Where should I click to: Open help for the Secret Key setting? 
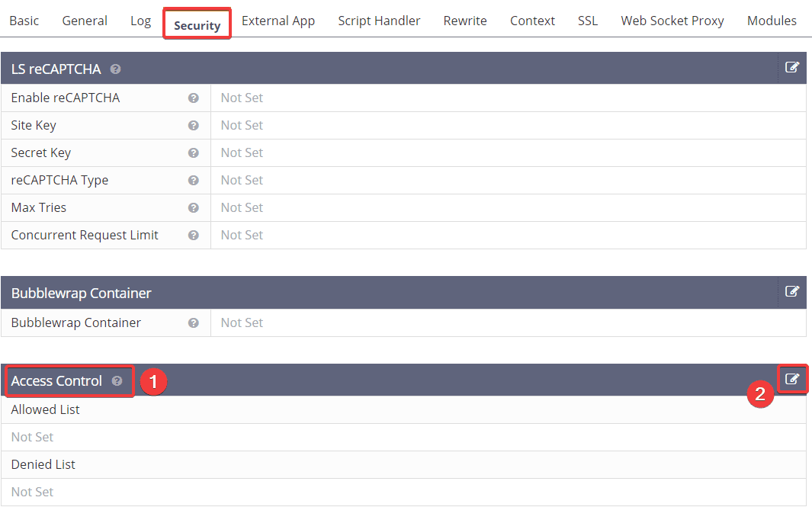tap(193, 152)
